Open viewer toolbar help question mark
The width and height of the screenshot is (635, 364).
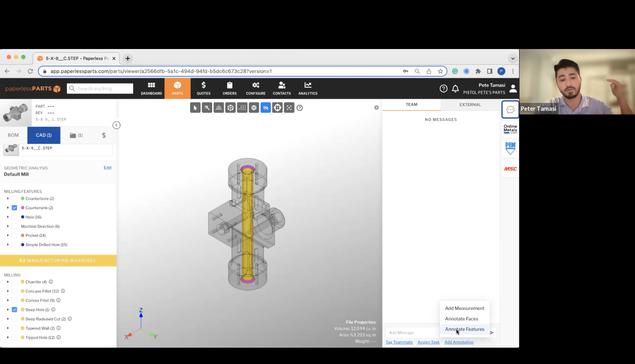[300, 108]
